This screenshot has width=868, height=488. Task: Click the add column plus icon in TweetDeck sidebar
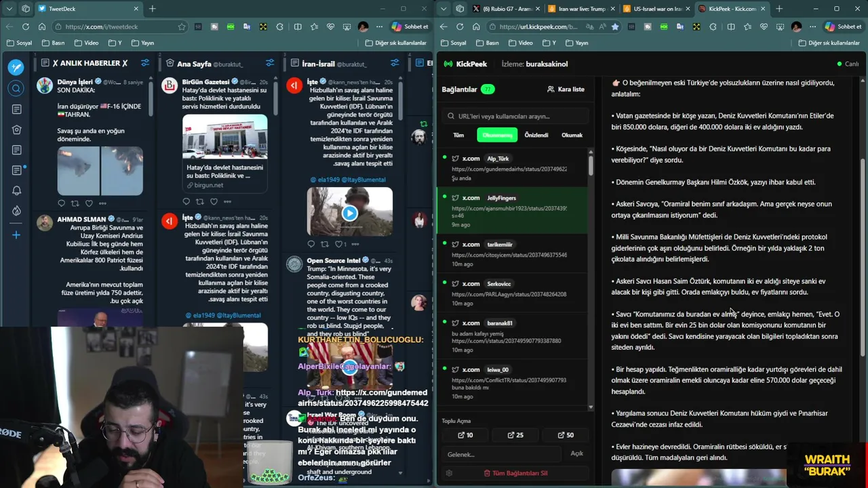(x=16, y=235)
